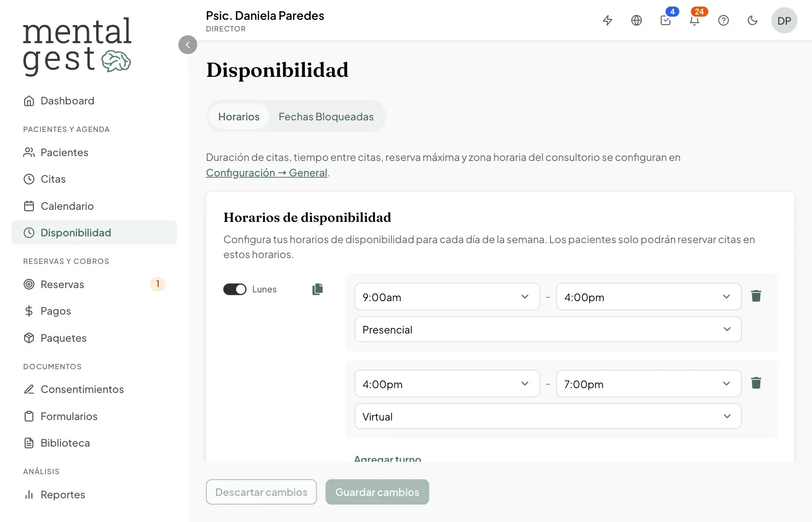Click the Disponibilidad page title

click(x=277, y=70)
